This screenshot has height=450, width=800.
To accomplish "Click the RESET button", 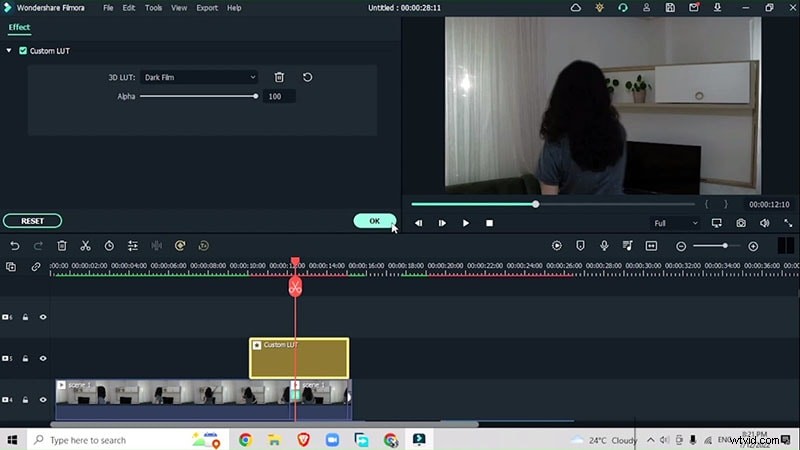I will (x=32, y=221).
